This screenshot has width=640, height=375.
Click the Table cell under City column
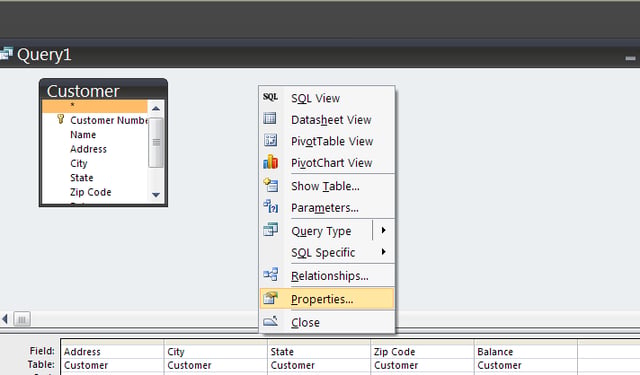pyautogui.click(x=216, y=365)
